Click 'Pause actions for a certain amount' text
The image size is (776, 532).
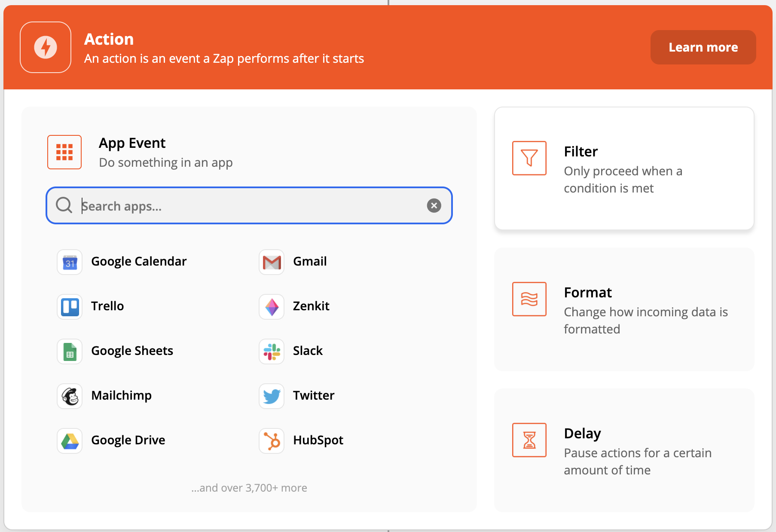(x=638, y=462)
